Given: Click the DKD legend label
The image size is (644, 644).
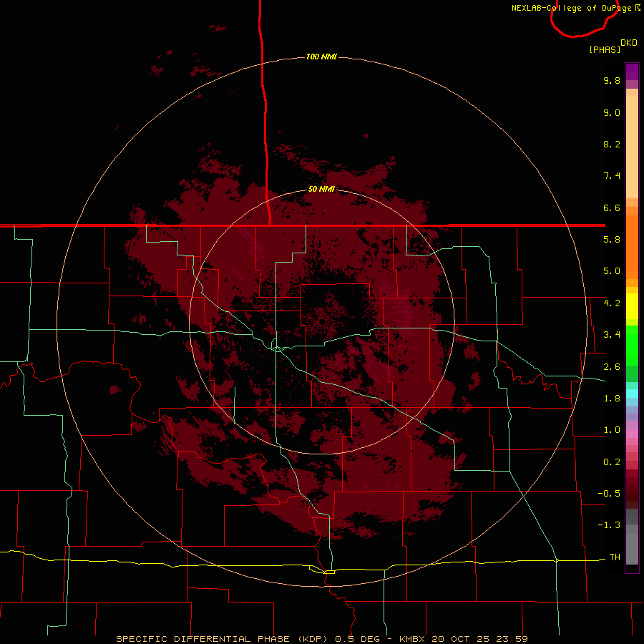Looking at the screenshot, I should tap(629, 43).
